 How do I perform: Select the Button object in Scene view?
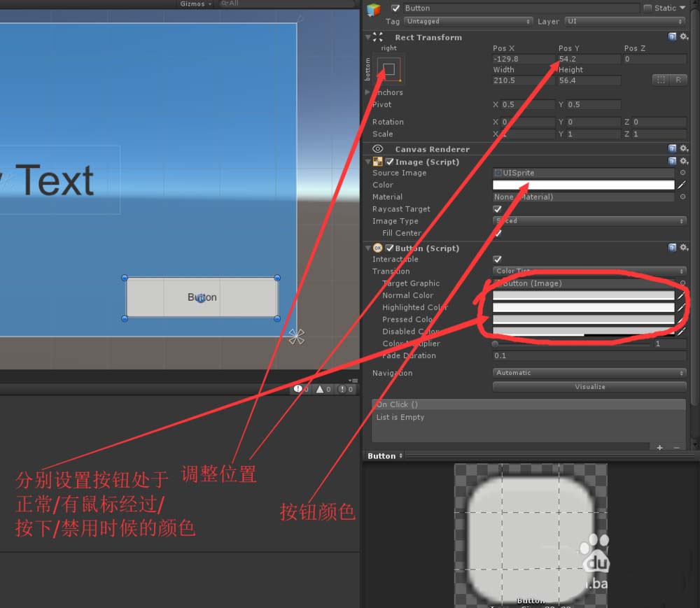pyautogui.click(x=202, y=297)
